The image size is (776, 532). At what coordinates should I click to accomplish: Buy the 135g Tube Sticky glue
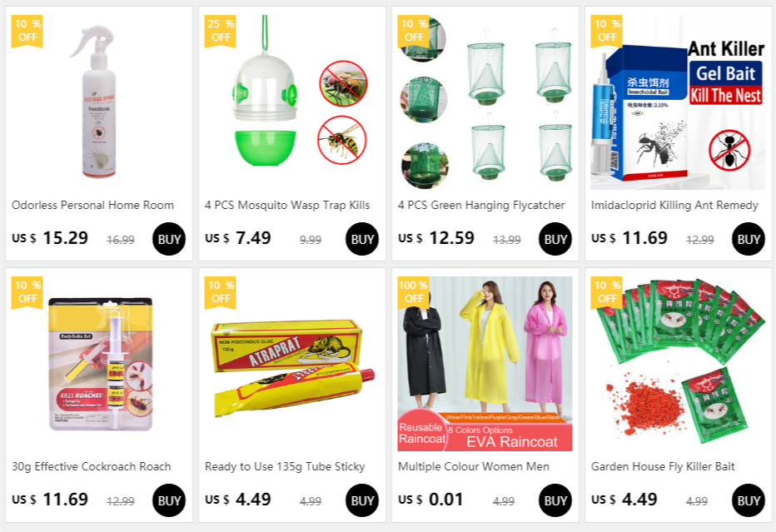click(x=361, y=500)
